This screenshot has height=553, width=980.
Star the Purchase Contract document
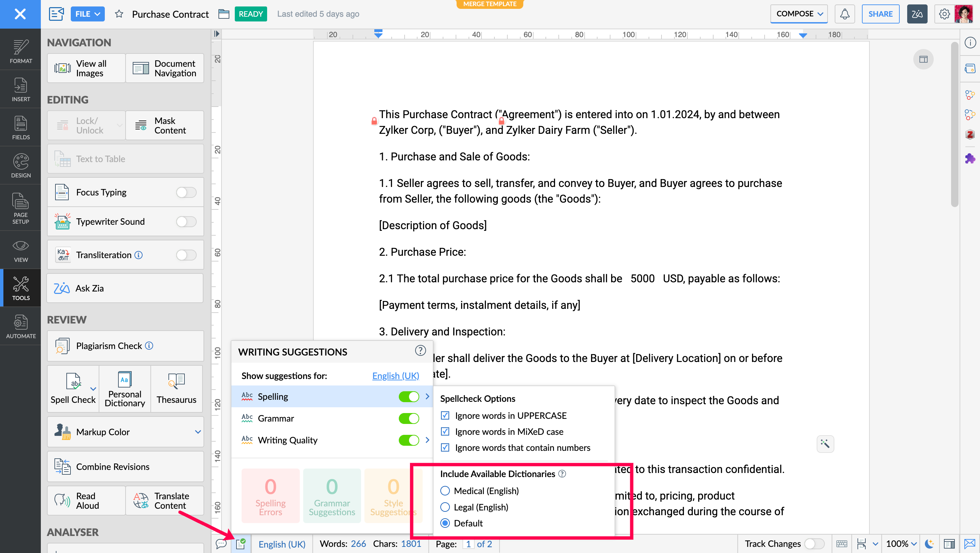tap(119, 14)
